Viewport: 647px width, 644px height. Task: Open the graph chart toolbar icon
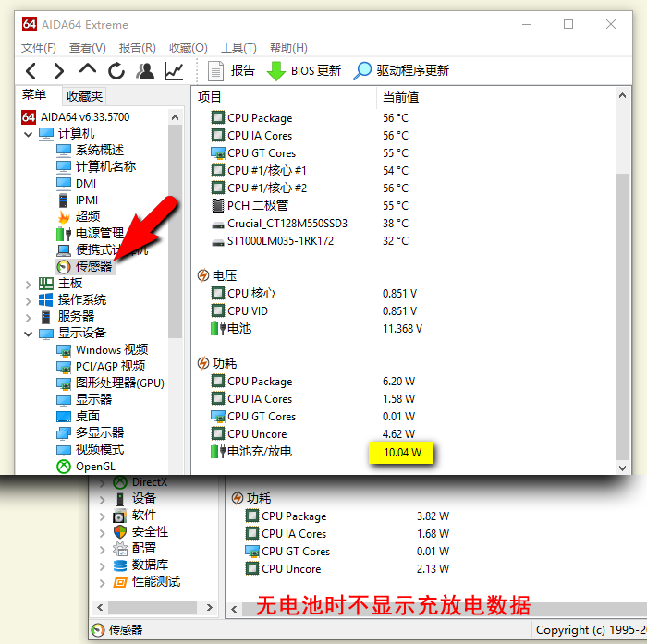174,71
